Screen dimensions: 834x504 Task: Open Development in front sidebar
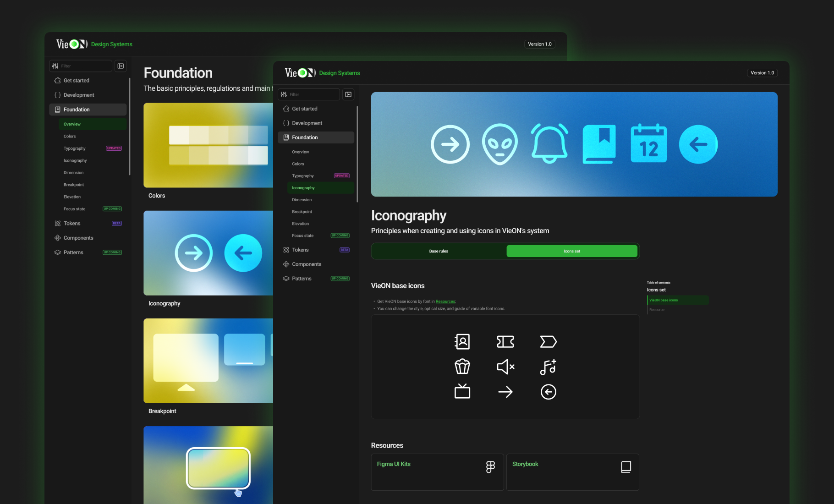(x=316, y=123)
